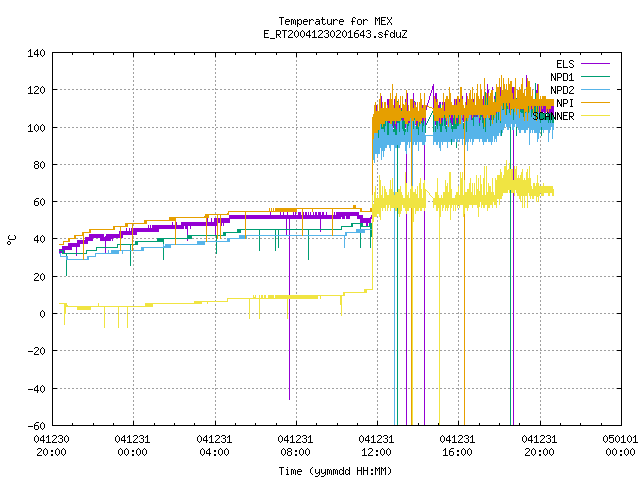Select the NPD1 legend label

coord(562,77)
